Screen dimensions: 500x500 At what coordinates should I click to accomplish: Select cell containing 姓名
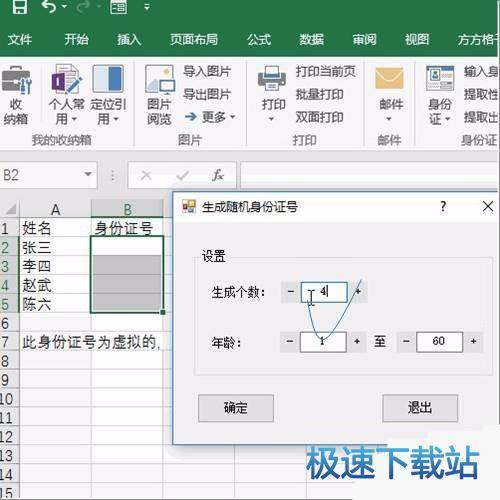coord(55,228)
